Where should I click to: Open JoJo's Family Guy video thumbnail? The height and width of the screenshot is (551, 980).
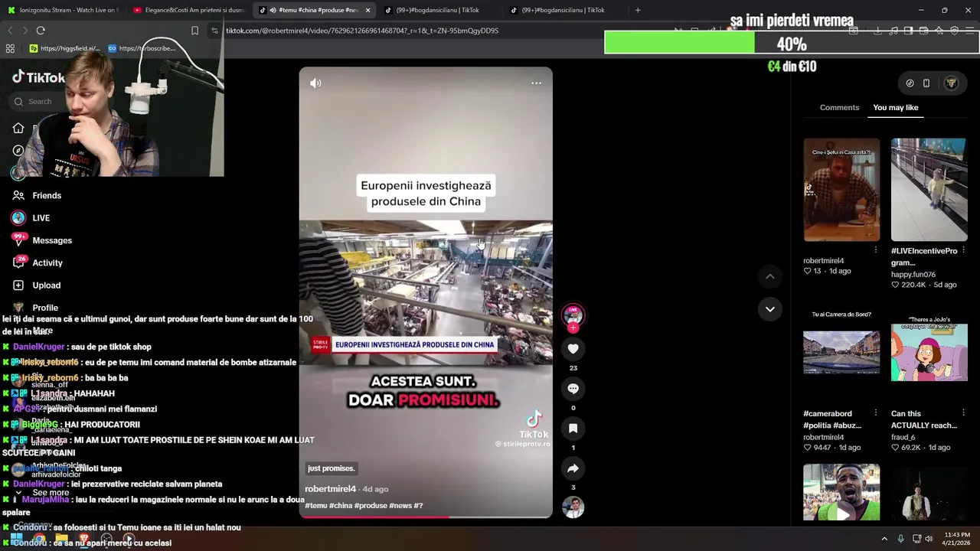click(x=929, y=352)
